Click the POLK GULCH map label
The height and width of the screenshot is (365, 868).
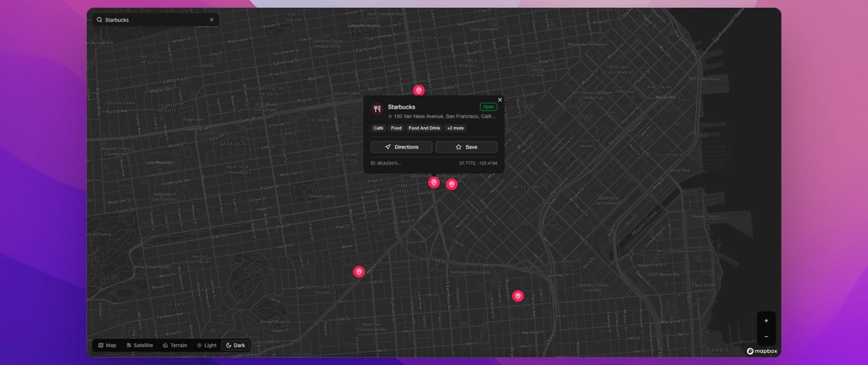coord(423,37)
